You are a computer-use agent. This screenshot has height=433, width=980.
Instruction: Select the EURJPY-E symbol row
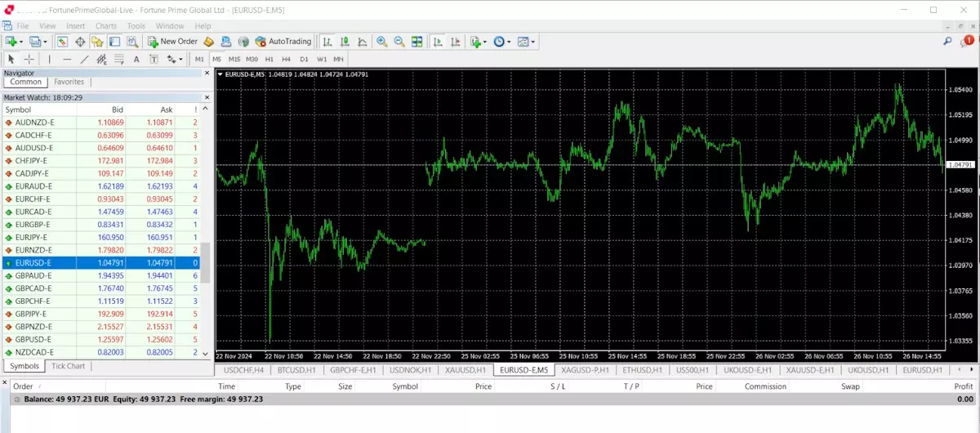tap(102, 237)
